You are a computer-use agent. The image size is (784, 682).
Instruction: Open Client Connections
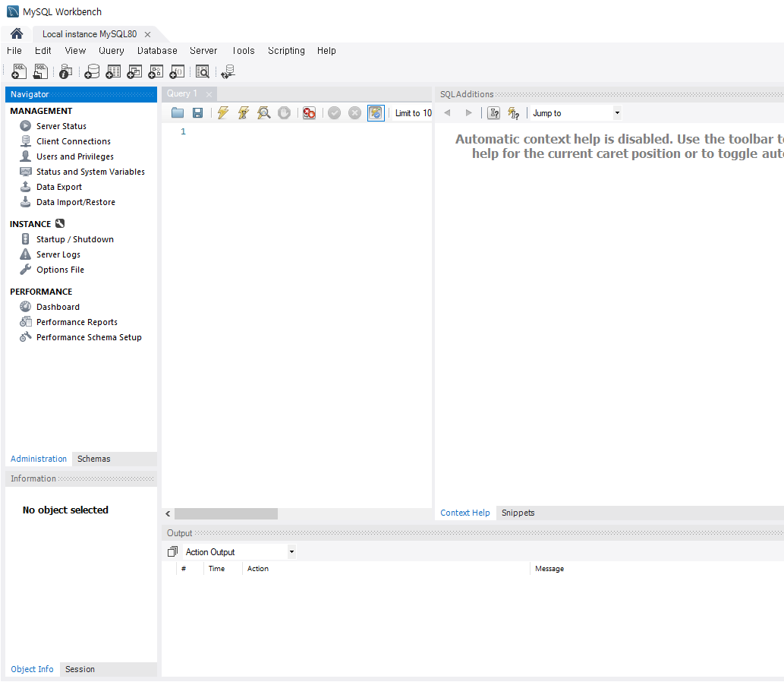74,141
